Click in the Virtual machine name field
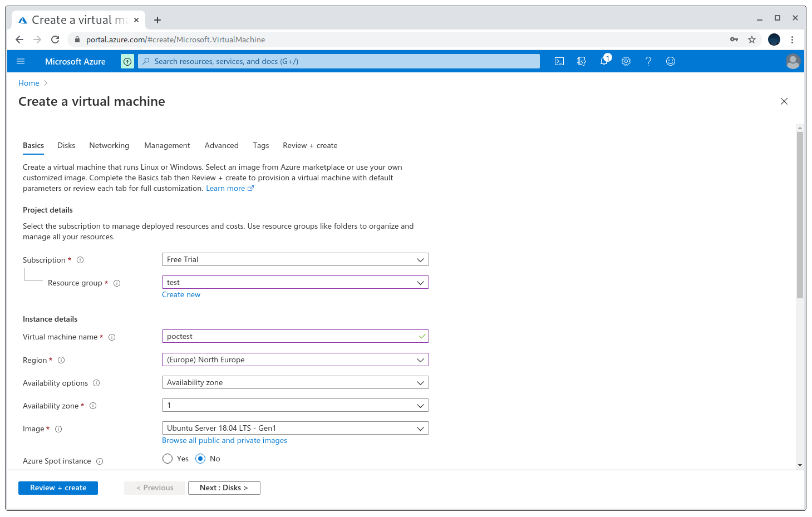The image size is (812, 517). point(296,336)
